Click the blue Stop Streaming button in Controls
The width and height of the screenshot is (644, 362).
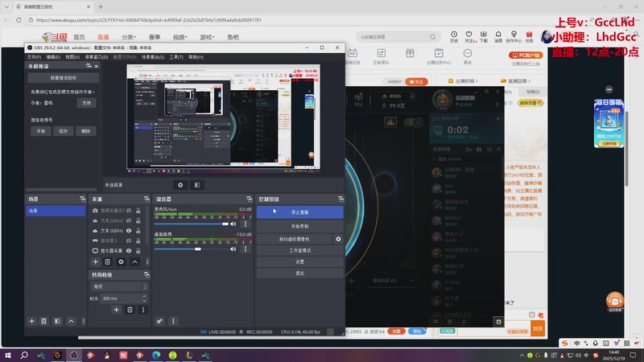click(x=299, y=212)
